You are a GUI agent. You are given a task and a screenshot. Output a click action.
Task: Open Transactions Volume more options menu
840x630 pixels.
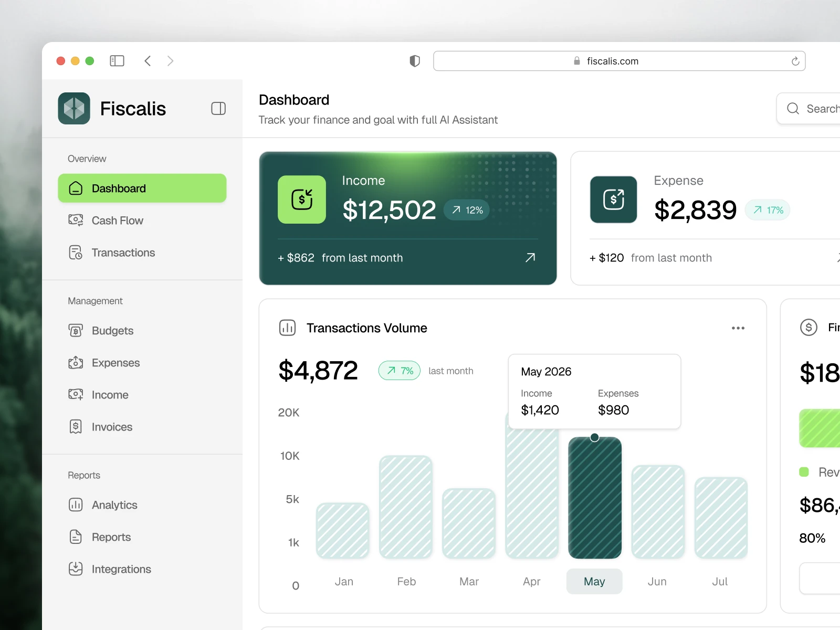pyautogui.click(x=738, y=328)
